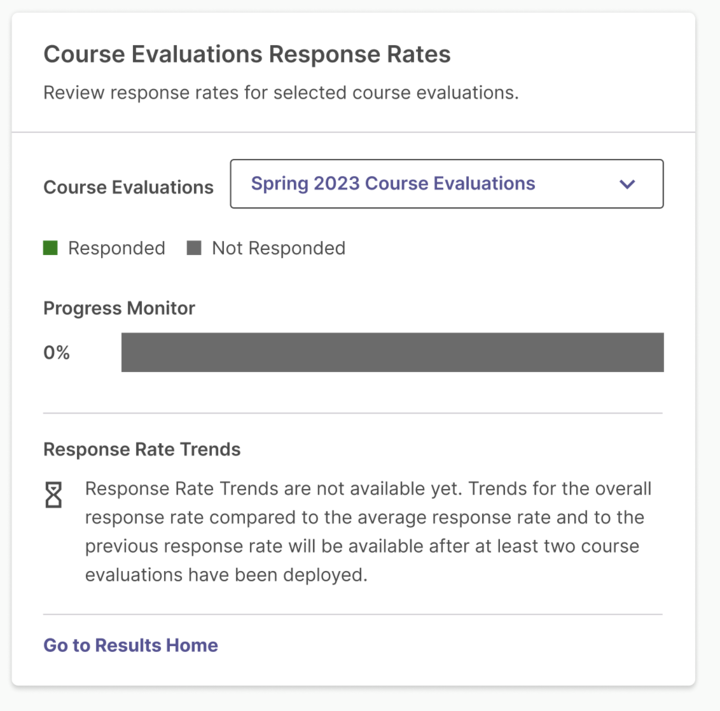Viewport: 720px width, 711px height.
Task: Open the Go to Results Home link
Action: pos(130,645)
